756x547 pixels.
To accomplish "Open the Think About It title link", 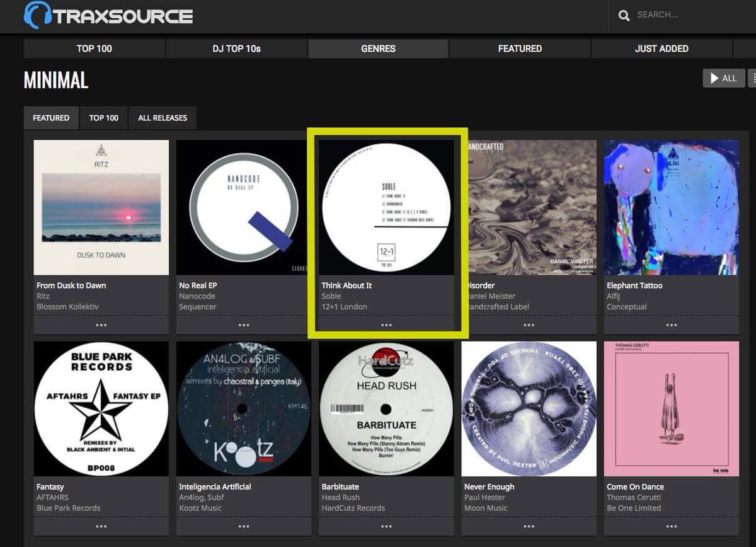I will [x=346, y=285].
